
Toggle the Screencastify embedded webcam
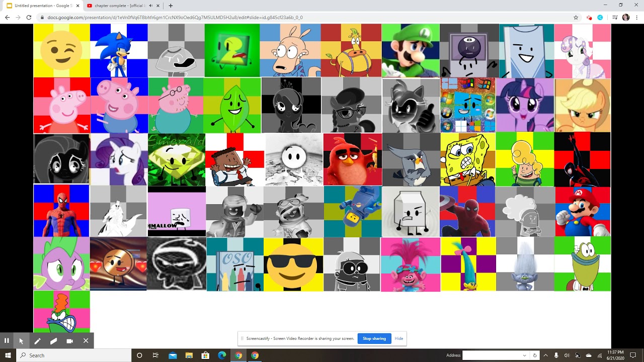[69, 340]
